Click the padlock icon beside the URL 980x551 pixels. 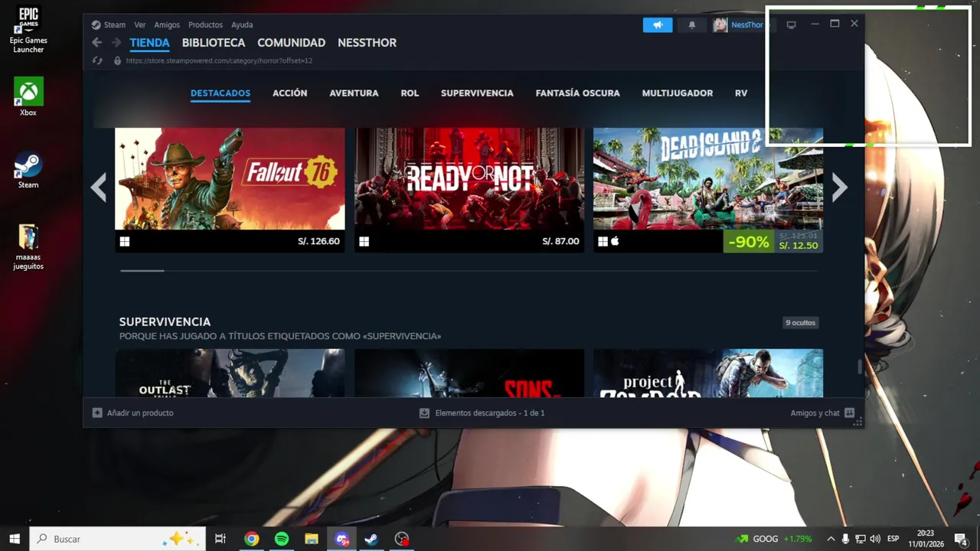click(117, 60)
